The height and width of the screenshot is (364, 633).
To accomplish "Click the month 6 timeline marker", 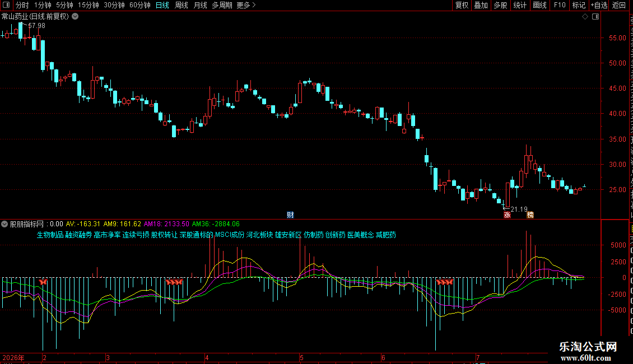I will (383, 358).
